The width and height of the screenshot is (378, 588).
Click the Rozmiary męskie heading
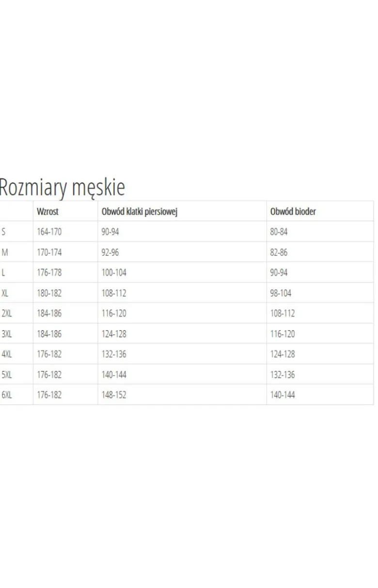pyautogui.click(x=62, y=187)
